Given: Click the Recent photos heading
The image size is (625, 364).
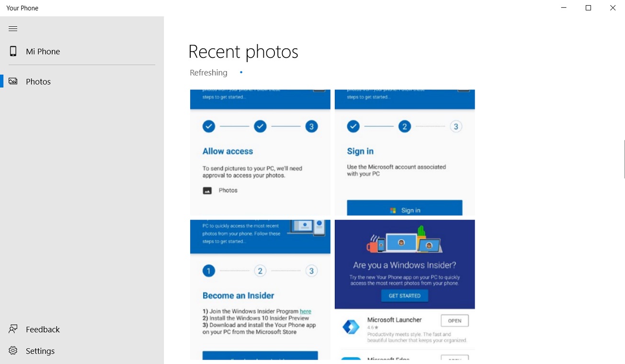Looking at the screenshot, I should [243, 52].
